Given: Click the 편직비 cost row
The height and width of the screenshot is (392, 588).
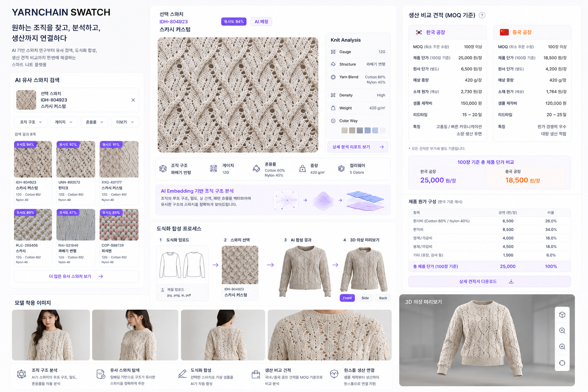Looking at the screenshot, I should click(490, 230).
